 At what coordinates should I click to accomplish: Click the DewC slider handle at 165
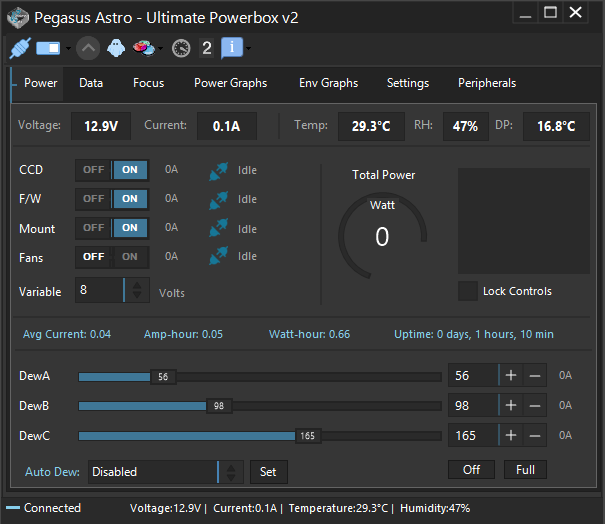[308, 436]
